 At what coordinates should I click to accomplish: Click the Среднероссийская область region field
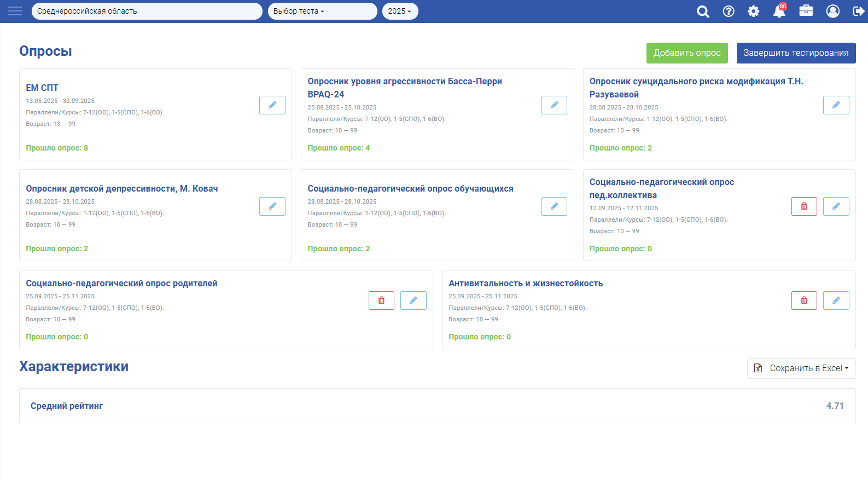147,11
